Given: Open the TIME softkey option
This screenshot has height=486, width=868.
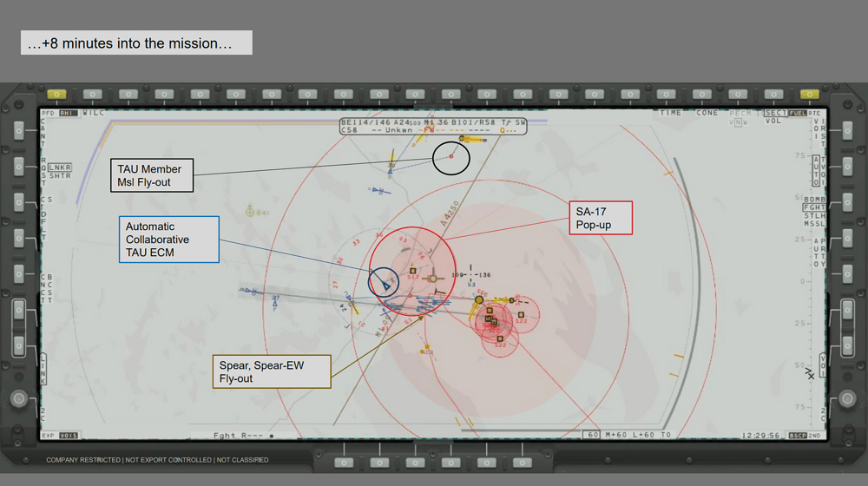Looking at the screenshot, I should coord(671,113).
